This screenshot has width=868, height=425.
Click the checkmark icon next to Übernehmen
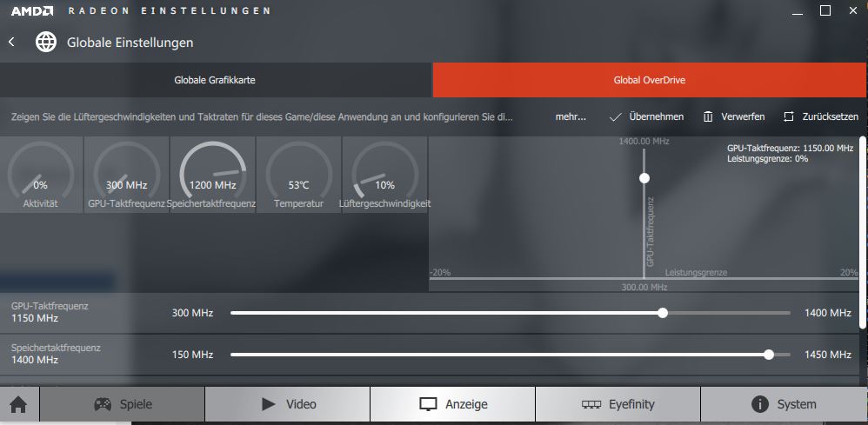point(615,116)
